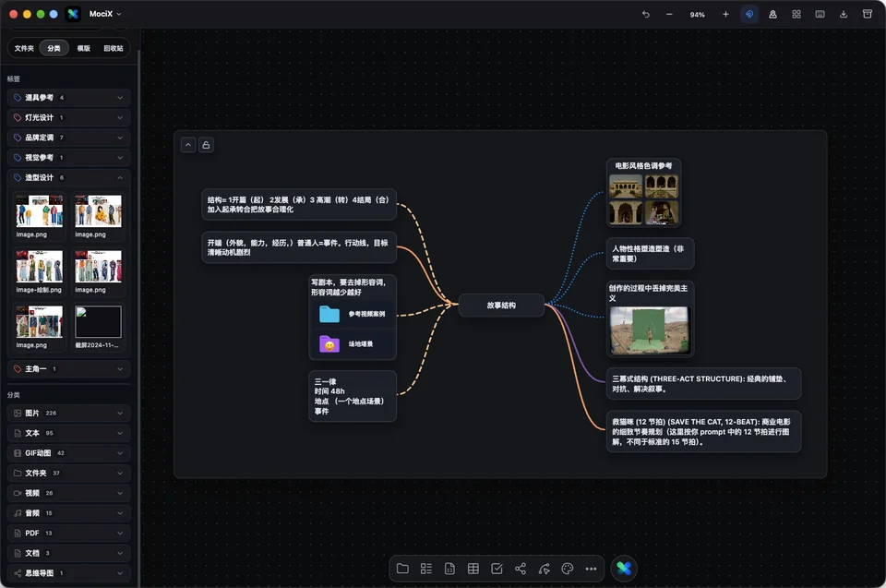Image resolution: width=886 pixels, height=588 pixels.
Task: Click the 道具参考 tag icon
Action: tap(18, 98)
